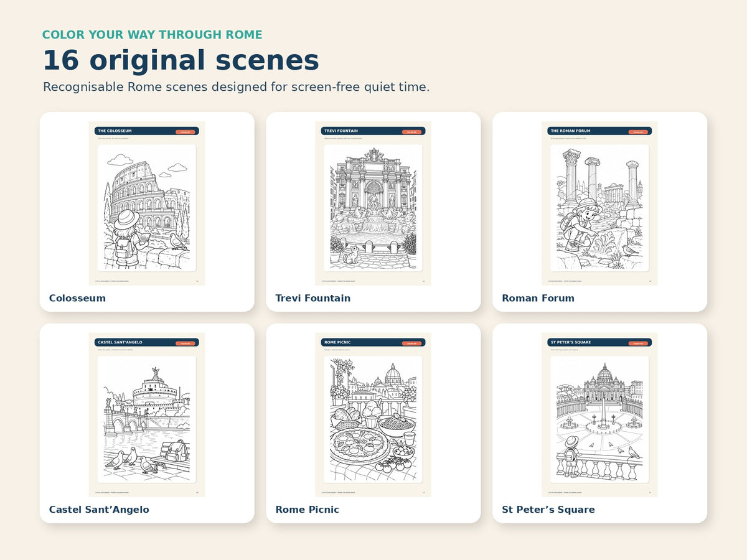Click orange badge on Colosseum page header
Viewport: 747px width, 560px height.
(186, 132)
